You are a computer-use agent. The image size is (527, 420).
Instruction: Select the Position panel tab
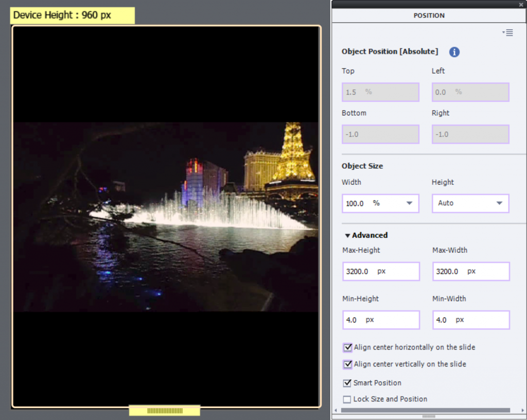point(429,15)
